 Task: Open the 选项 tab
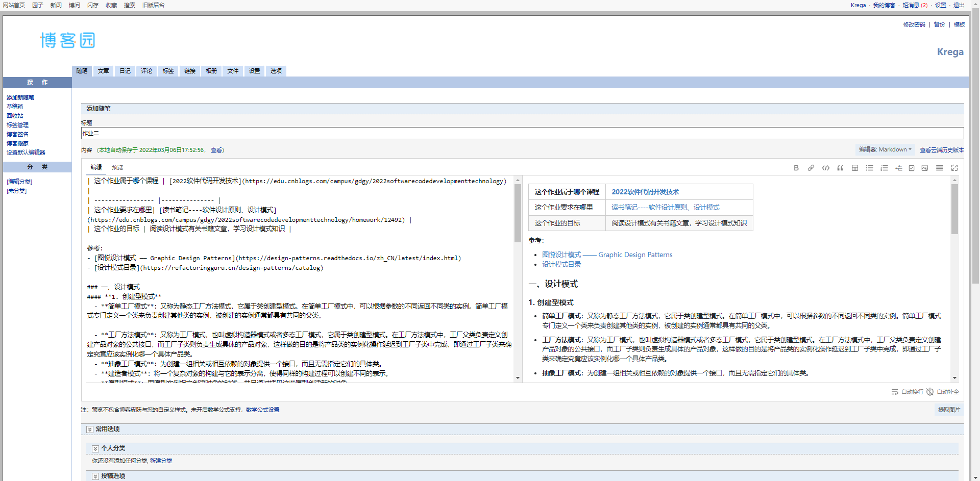pyautogui.click(x=276, y=71)
